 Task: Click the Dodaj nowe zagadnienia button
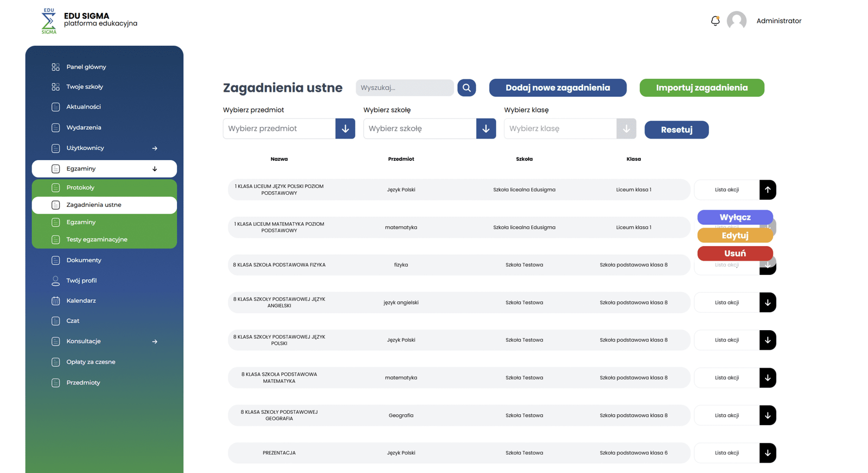[x=558, y=88]
